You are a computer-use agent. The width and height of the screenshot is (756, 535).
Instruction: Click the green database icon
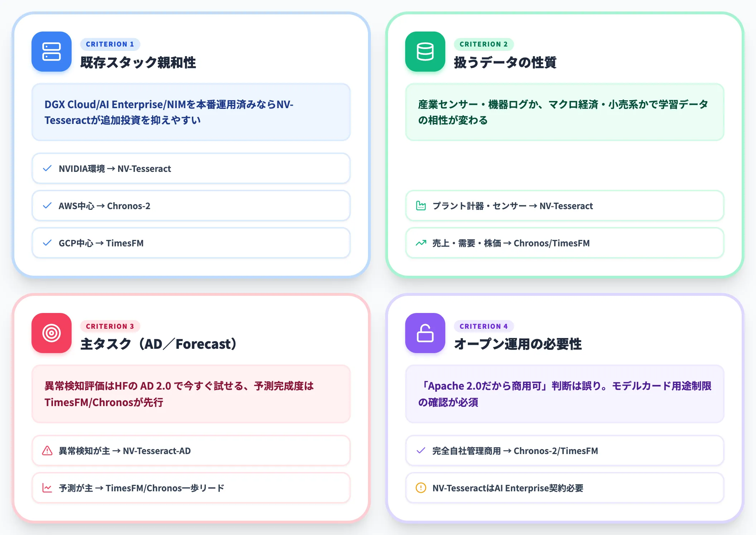pos(425,52)
